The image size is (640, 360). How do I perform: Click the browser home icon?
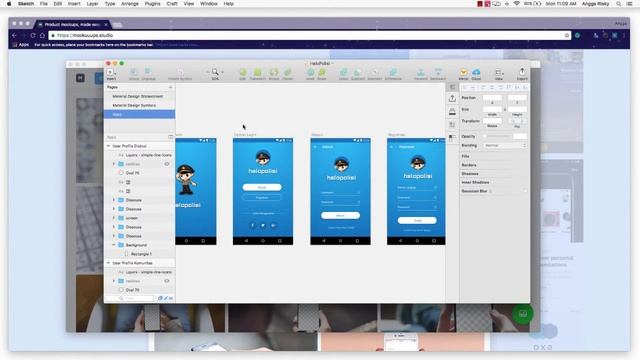tap(42, 36)
